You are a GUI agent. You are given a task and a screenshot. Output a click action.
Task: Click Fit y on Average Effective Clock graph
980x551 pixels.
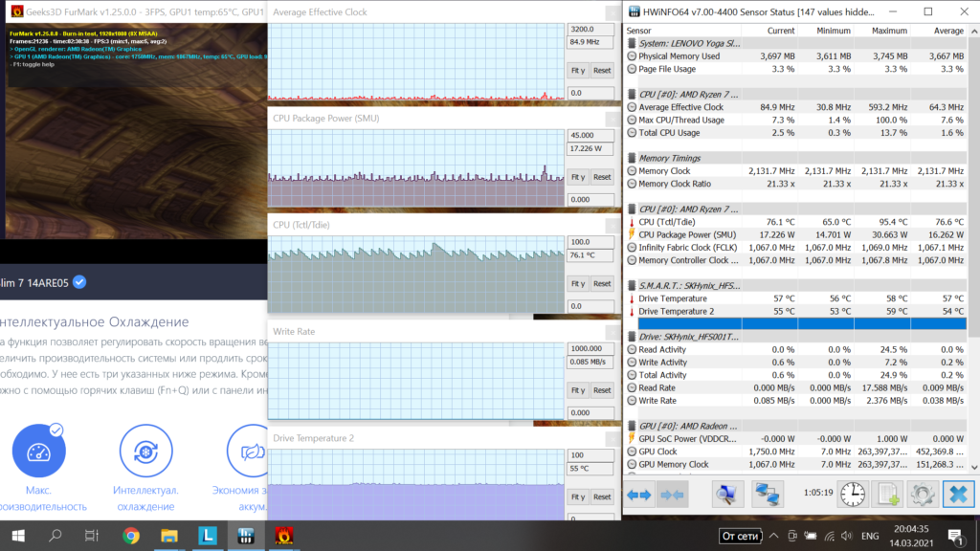[578, 71]
